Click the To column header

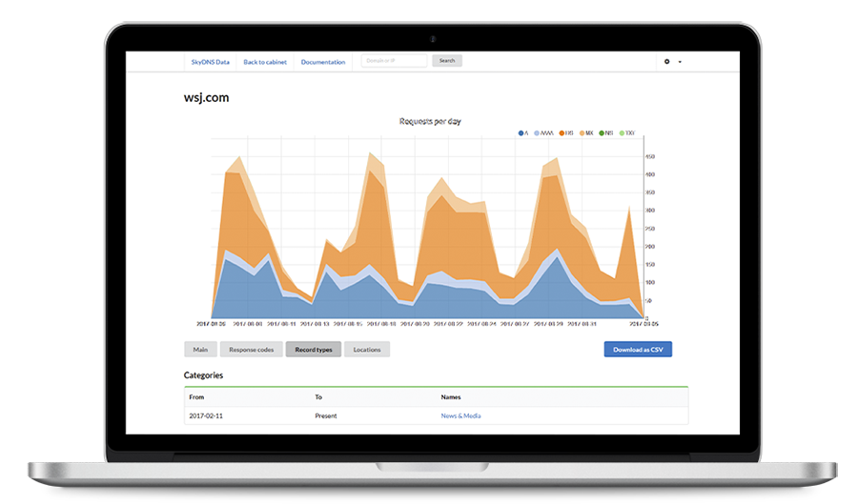318,397
